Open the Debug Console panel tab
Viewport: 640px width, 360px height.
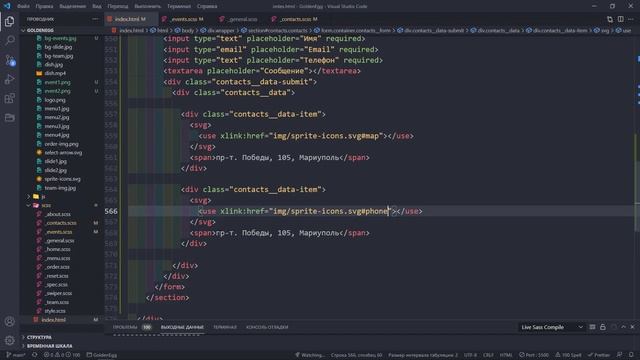267,327
